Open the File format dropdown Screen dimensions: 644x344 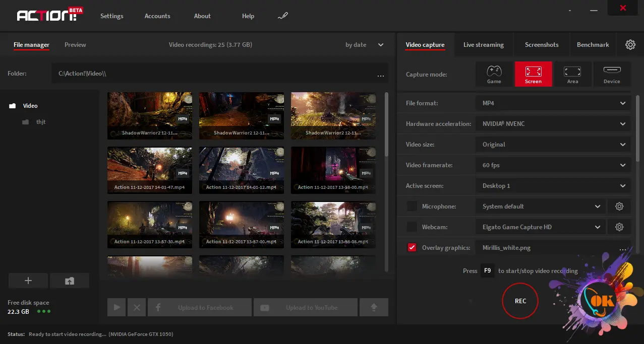[x=553, y=103]
